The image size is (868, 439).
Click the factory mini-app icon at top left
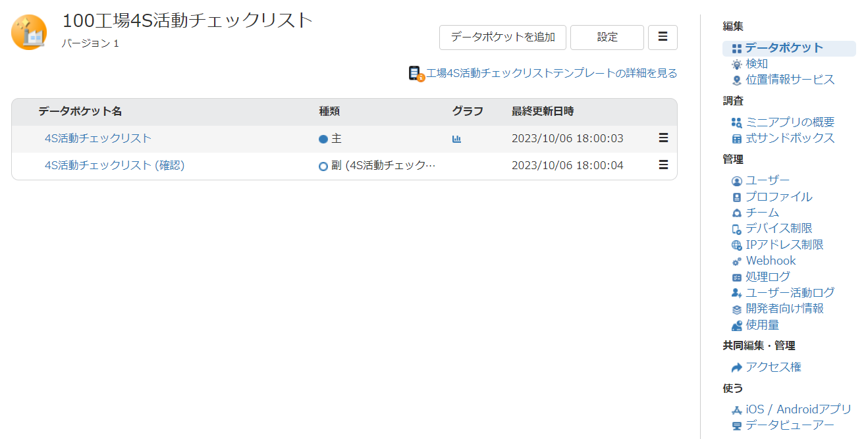[x=29, y=32]
